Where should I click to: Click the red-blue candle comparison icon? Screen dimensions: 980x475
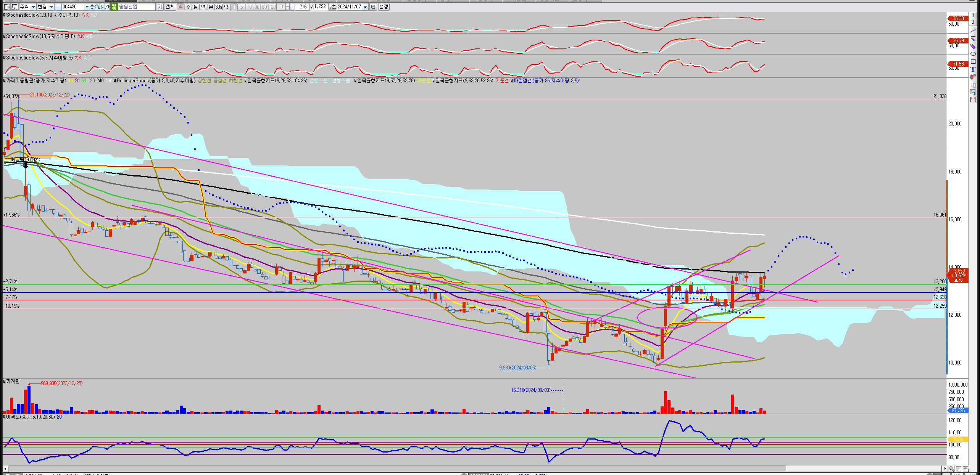coord(973,85)
